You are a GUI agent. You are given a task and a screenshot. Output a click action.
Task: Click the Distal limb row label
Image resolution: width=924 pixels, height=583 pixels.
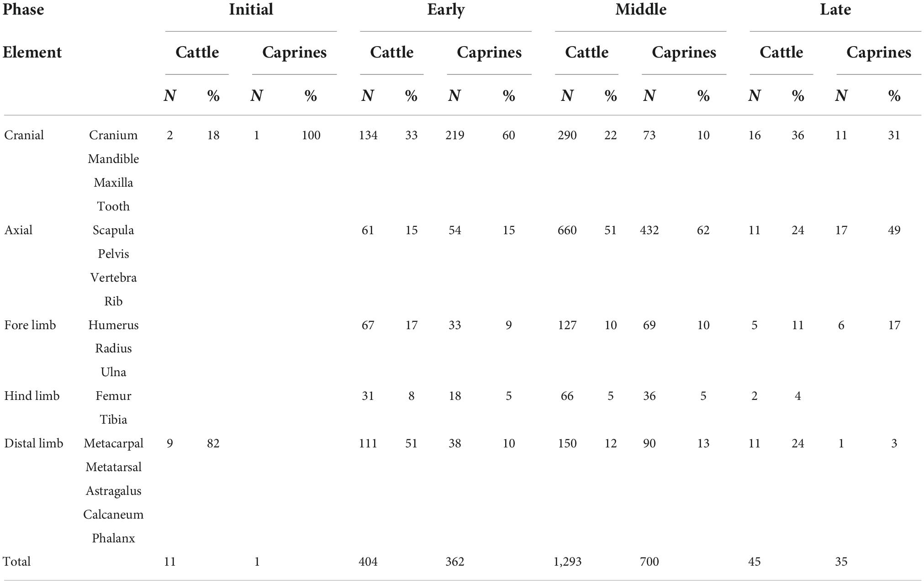click(34, 443)
